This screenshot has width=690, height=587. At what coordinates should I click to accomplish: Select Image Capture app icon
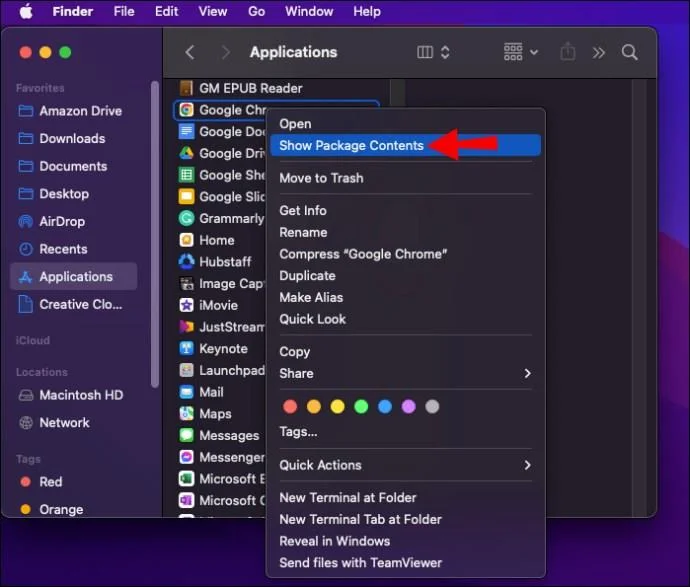tap(186, 283)
